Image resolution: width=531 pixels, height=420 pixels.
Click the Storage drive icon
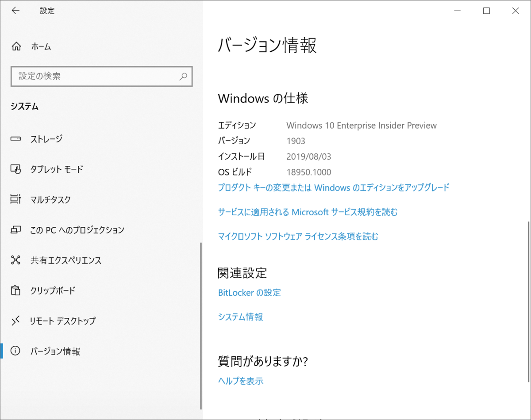(16, 139)
